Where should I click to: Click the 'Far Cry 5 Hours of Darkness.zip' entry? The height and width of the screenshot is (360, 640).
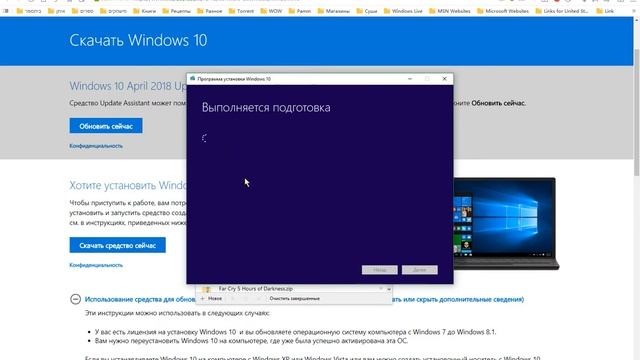pos(256,289)
